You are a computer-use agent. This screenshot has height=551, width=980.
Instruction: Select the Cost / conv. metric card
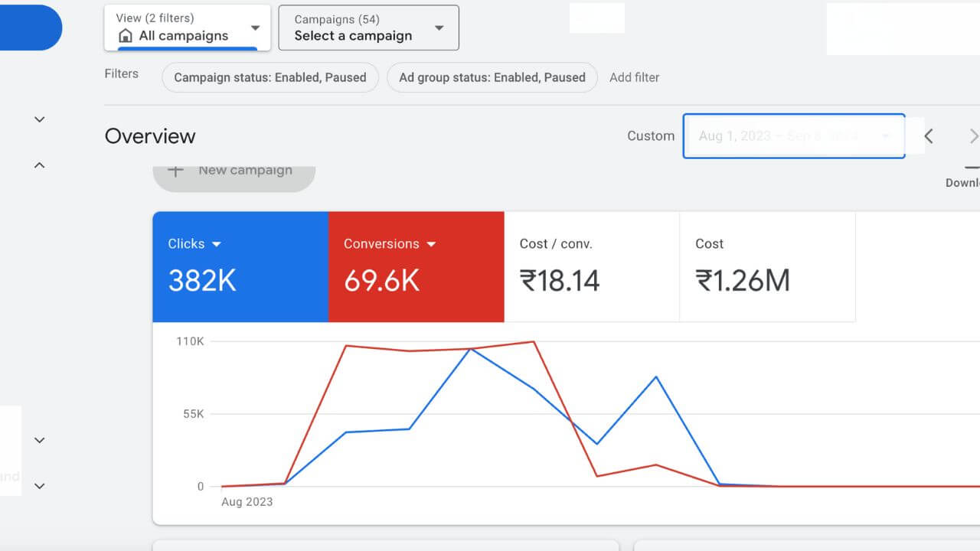(591, 266)
